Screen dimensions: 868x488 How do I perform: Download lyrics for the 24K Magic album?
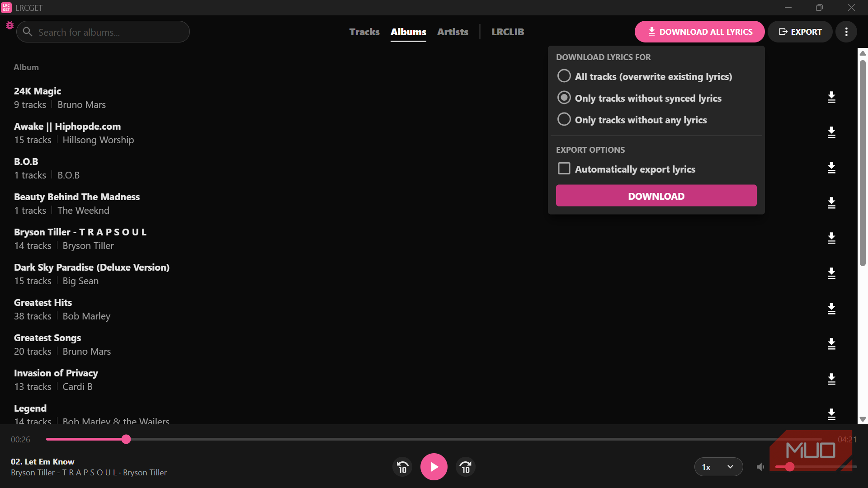[x=831, y=97]
